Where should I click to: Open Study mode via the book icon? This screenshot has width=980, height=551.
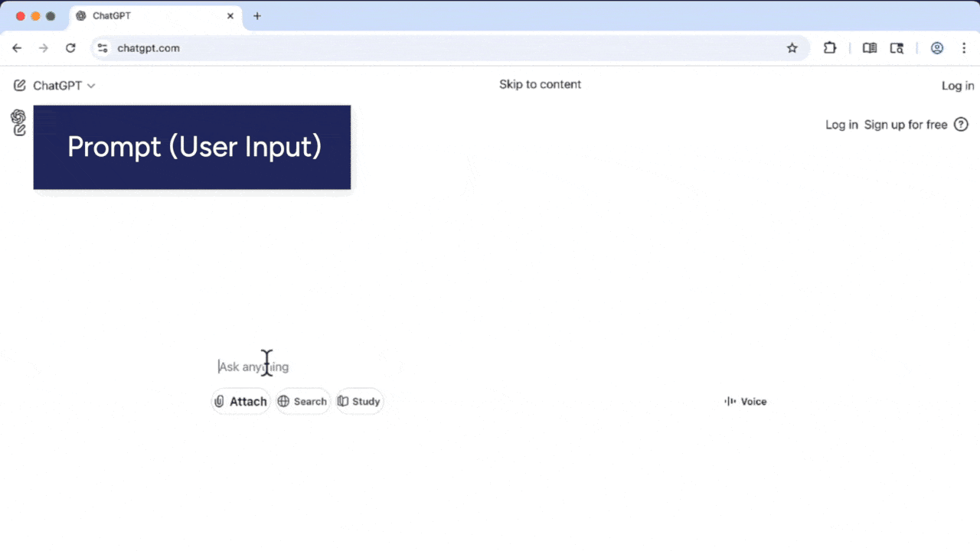tap(343, 401)
